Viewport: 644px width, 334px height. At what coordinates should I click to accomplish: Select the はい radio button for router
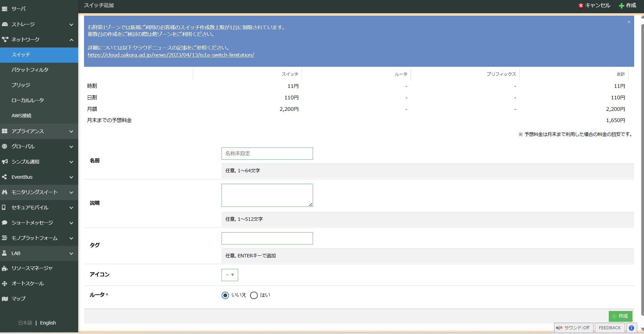[254, 295]
